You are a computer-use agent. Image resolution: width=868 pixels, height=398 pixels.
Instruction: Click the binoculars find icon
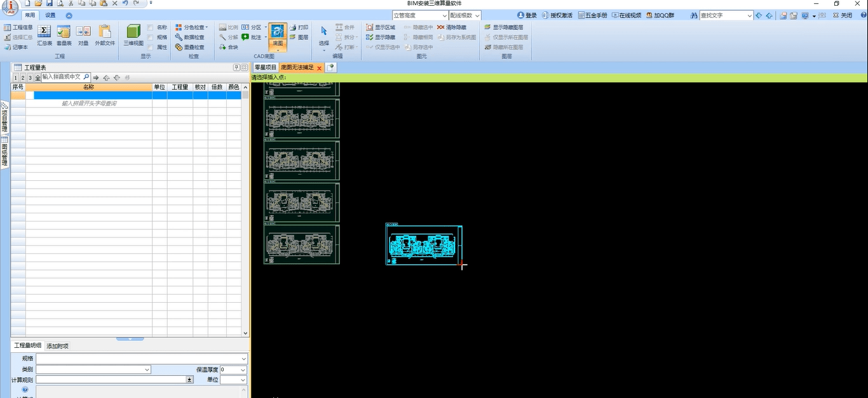coord(694,15)
